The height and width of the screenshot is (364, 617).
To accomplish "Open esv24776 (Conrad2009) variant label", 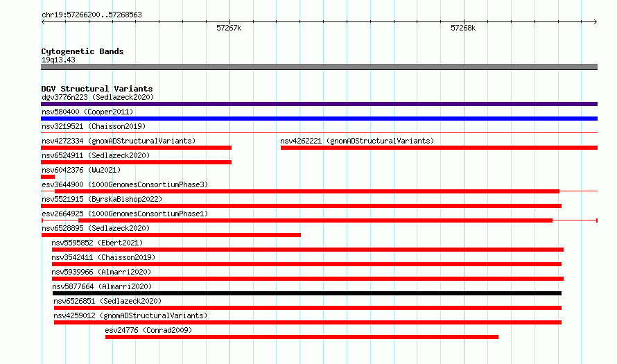I will pos(148,330).
